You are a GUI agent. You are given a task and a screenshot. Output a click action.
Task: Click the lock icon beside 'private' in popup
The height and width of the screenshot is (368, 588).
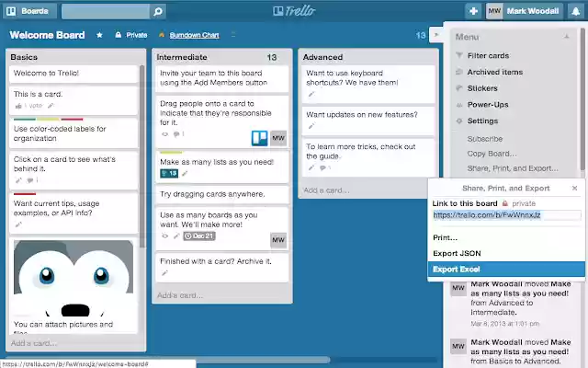click(x=505, y=203)
